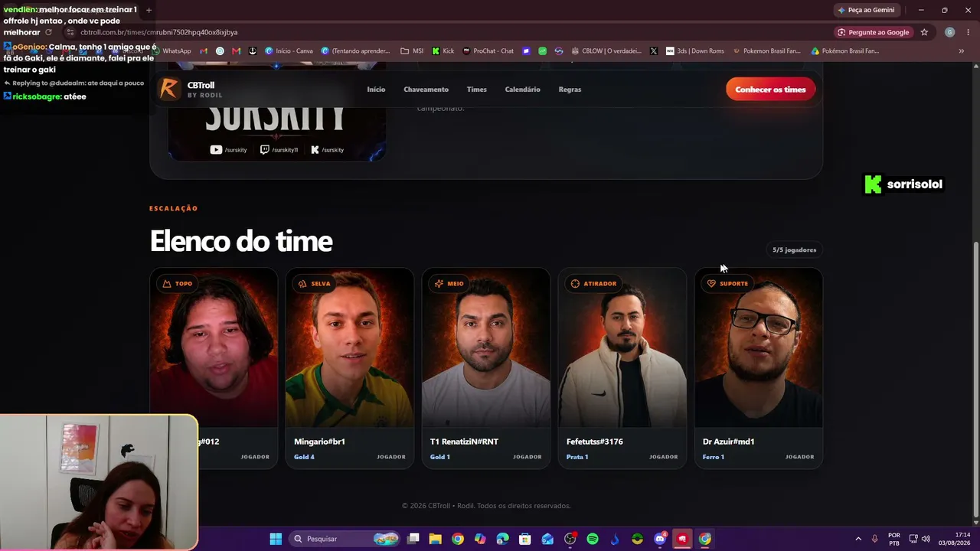Open Chrome's three-dot menu
The width and height of the screenshot is (980, 551).
969,32
